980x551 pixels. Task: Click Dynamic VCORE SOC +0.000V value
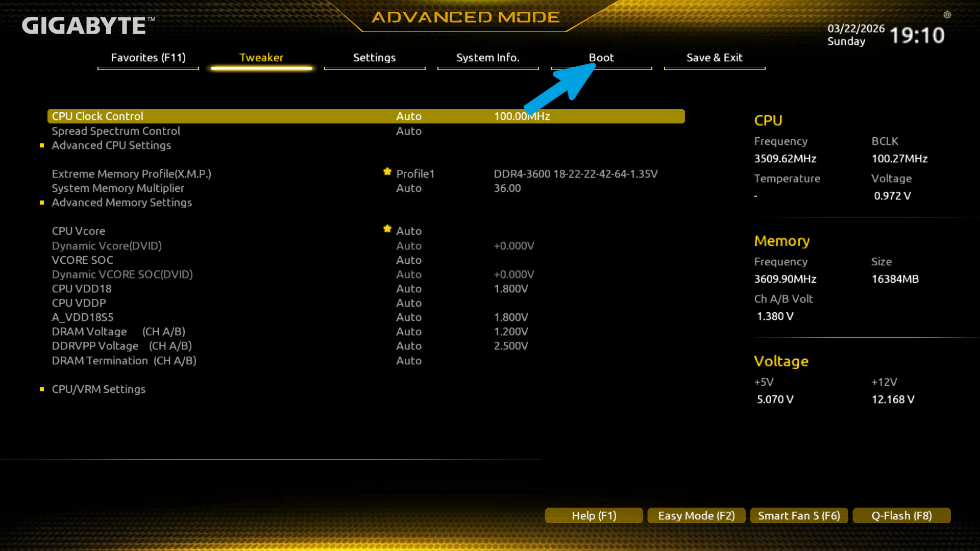click(x=514, y=274)
